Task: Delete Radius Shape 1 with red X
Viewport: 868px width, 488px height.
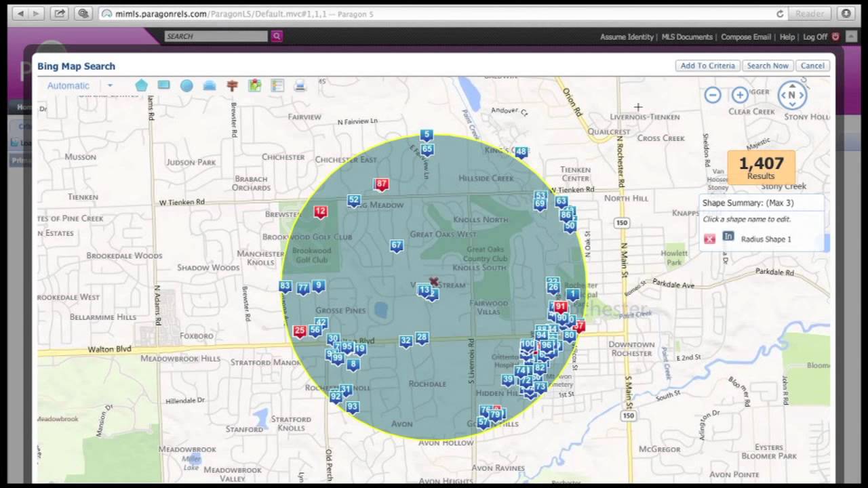Action: pyautogui.click(x=709, y=239)
